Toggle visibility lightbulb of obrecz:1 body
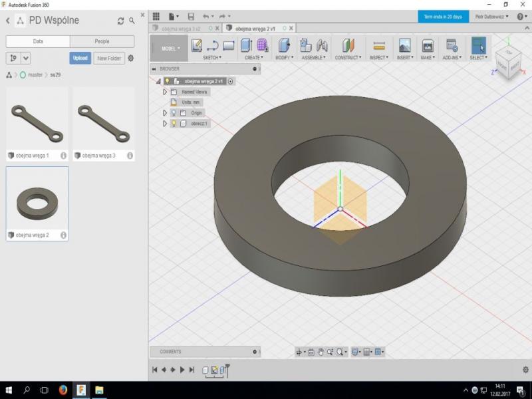Screen dimensions: 532x399 point(174,124)
